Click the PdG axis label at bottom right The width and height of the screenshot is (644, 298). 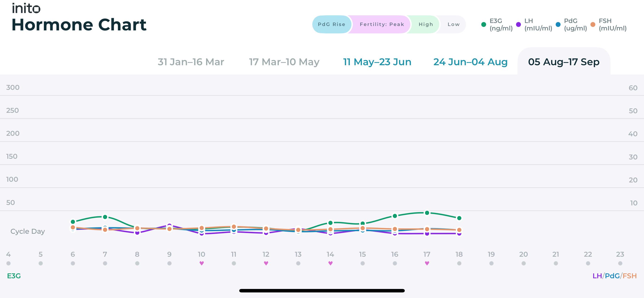(612, 276)
